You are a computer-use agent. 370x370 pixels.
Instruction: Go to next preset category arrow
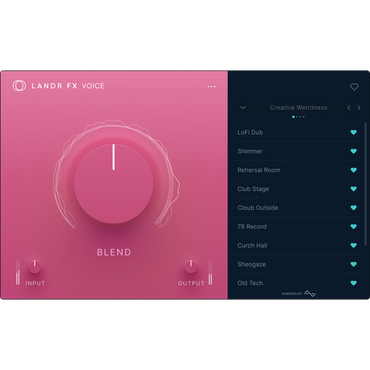click(x=359, y=108)
